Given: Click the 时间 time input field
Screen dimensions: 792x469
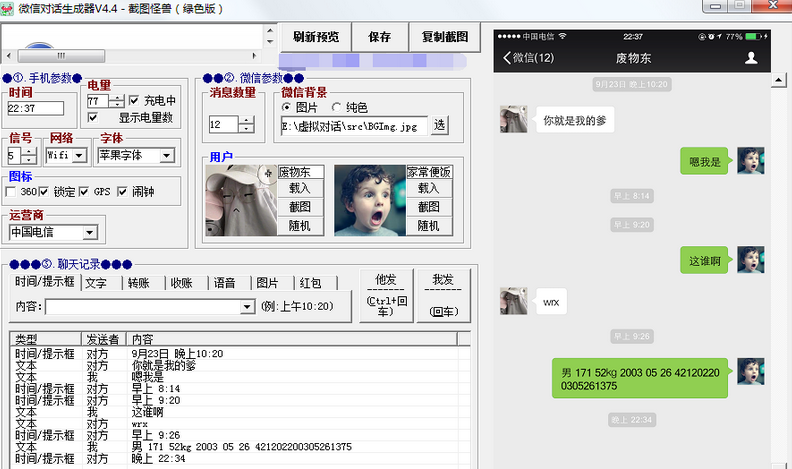Looking at the screenshot, I should [35, 108].
